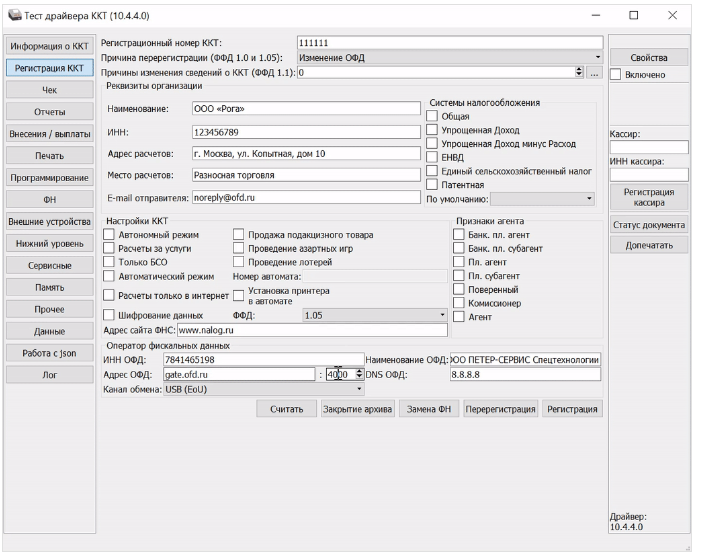The image size is (707, 560).
Task: Enable the Банк. пл. агент checkbox
Action: 459,235
